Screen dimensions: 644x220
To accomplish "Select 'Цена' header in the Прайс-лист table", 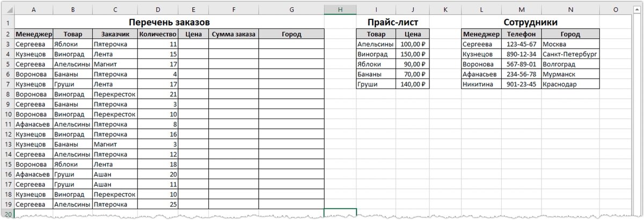I will pyautogui.click(x=412, y=34).
